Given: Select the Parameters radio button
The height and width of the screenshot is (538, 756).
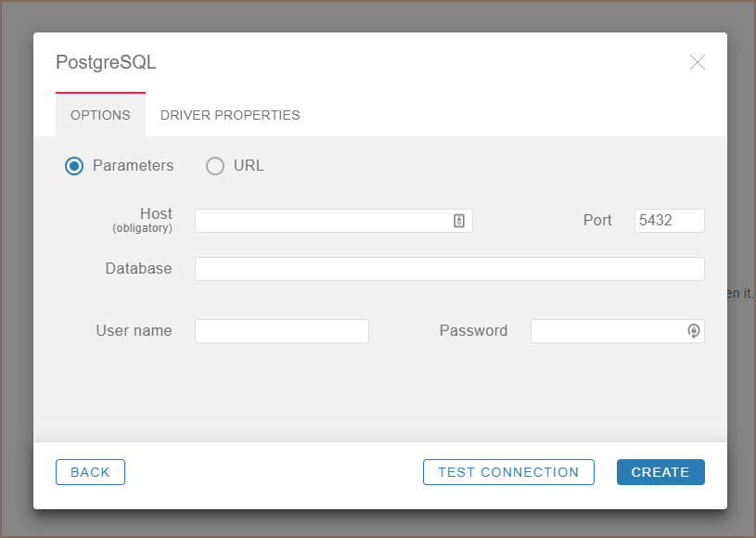Looking at the screenshot, I should [74, 166].
